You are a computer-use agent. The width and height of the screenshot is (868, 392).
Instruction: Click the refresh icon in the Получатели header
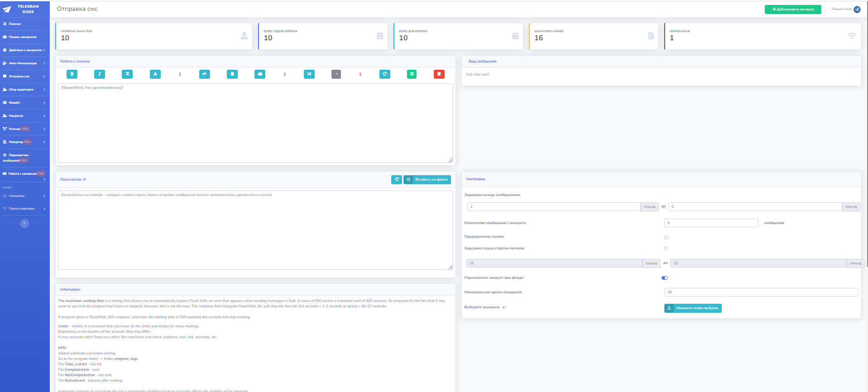click(x=396, y=180)
